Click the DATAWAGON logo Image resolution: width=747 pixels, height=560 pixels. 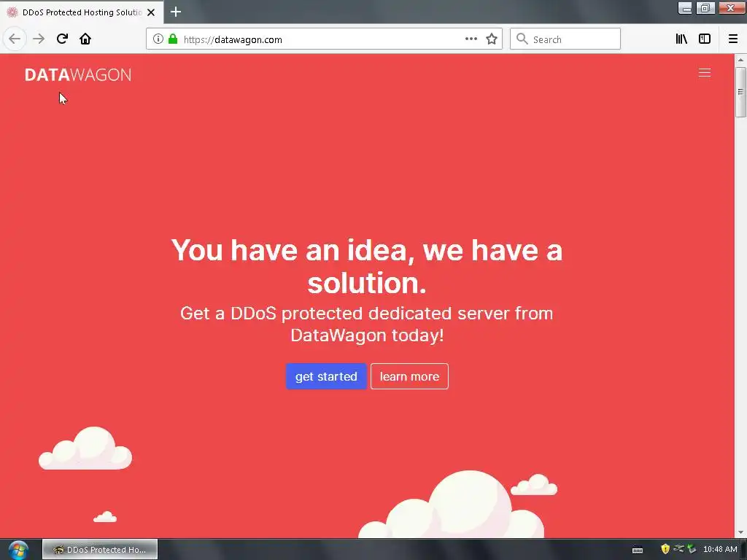pos(78,75)
